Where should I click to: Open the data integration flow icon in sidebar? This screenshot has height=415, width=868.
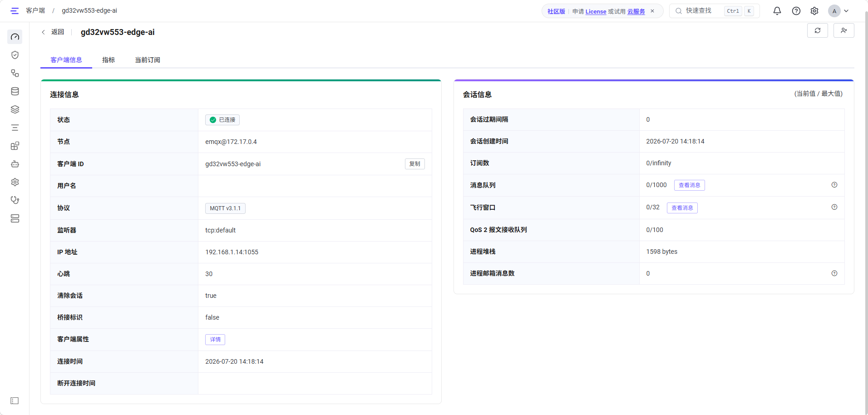coord(15,73)
